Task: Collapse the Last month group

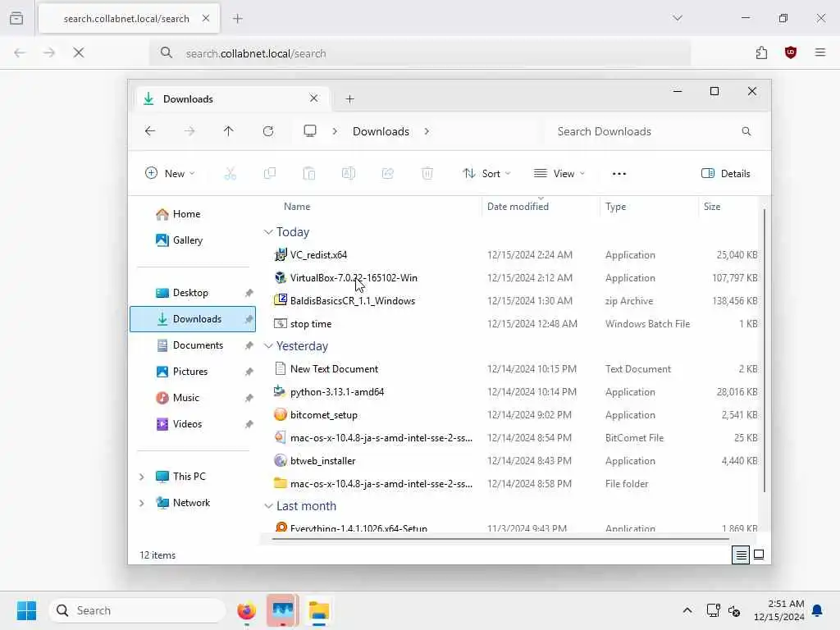Action: click(x=268, y=506)
